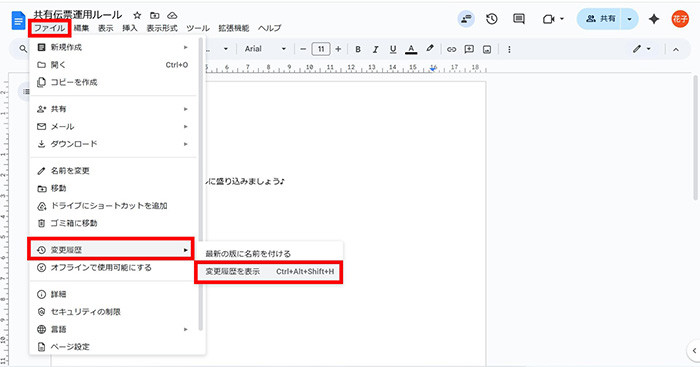The width and height of the screenshot is (700, 367).
Task: Show the side panel arrow
Action: [x=694, y=350]
